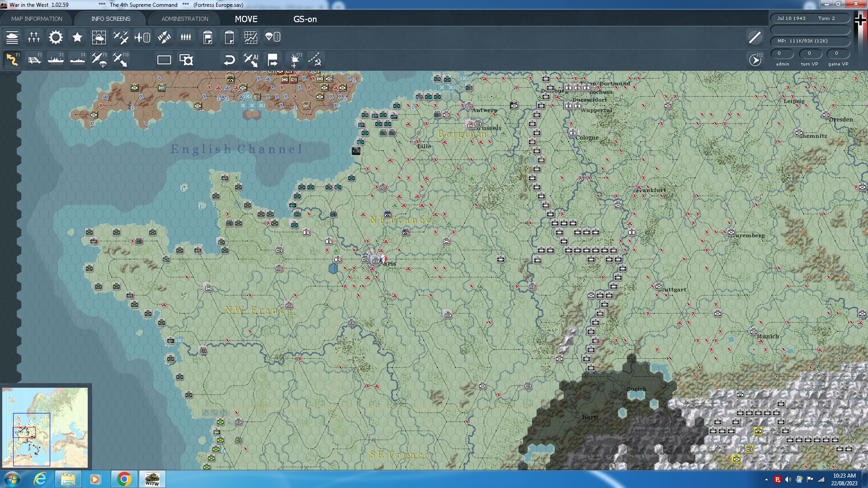
Task: Click the minimap overview thumbnail
Action: coord(45,427)
